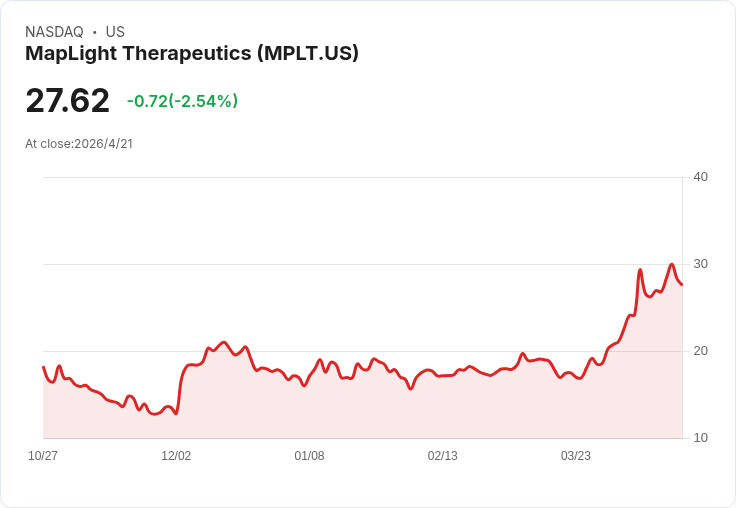
Task: Open the MapLight Therapeutics (MPLT.US) title
Action: tap(191, 54)
